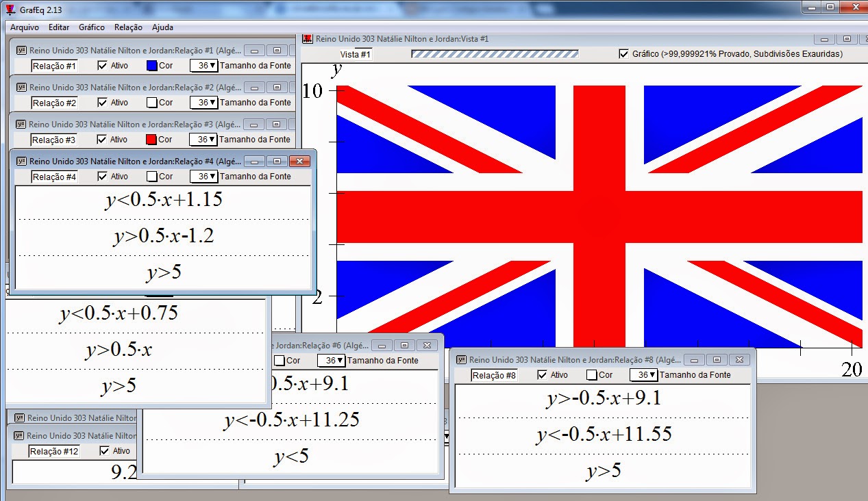Maximize the Relação #6 window

click(x=404, y=346)
